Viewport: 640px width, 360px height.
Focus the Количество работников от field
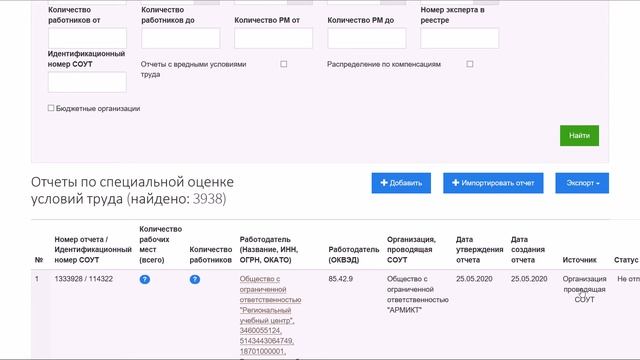[87, 38]
